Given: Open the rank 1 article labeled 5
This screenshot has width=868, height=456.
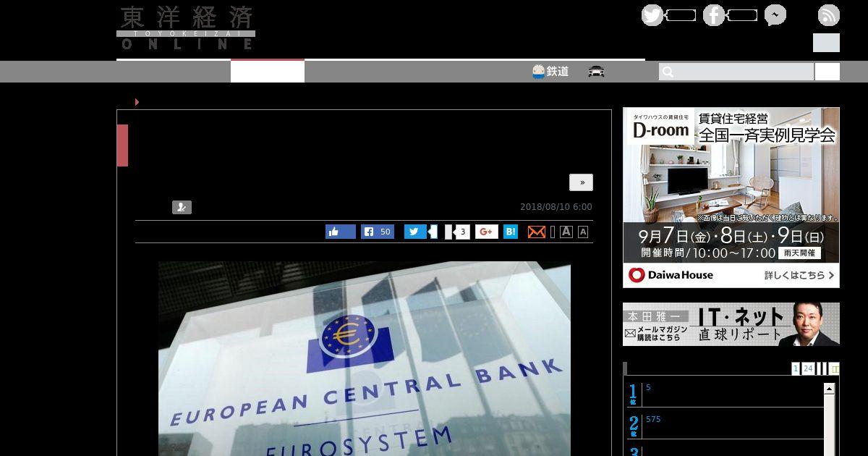Looking at the screenshot, I should click(x=648, y=387).
